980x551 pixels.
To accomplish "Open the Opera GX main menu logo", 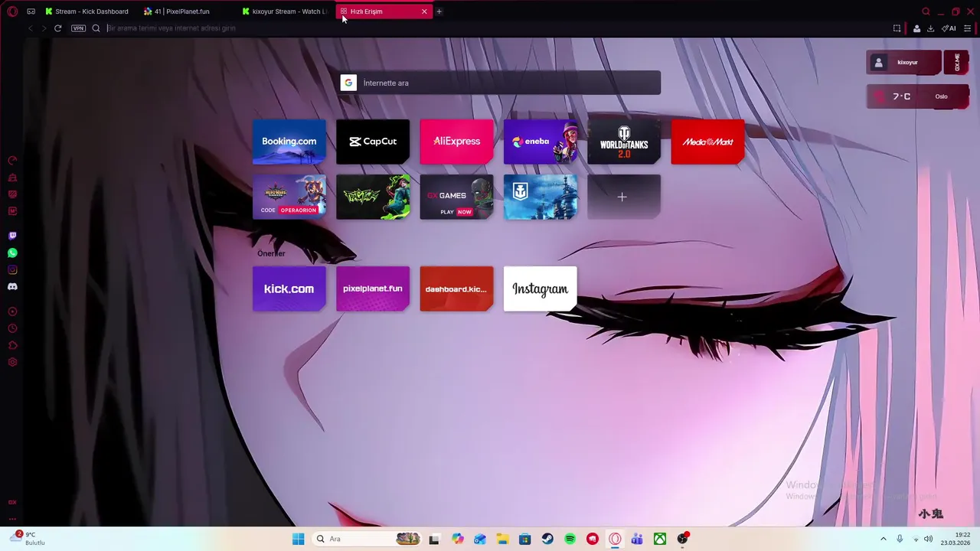I will [x=12, y=11].
